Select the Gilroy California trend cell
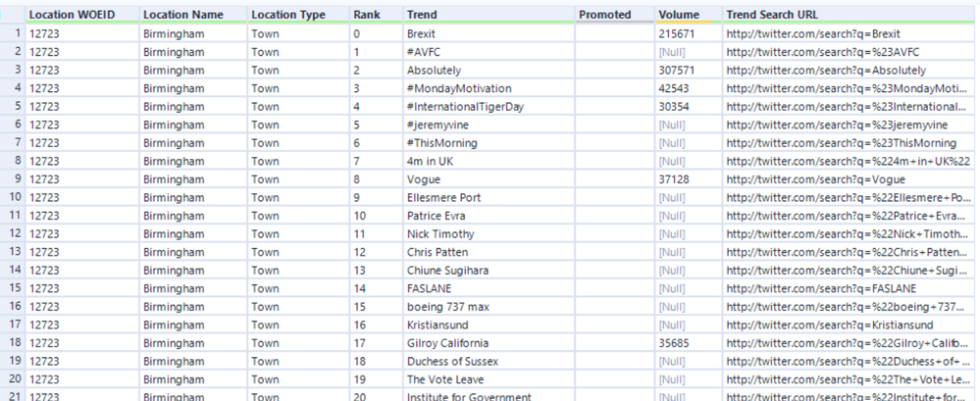980x401 pixels. (x=489, y=343)
